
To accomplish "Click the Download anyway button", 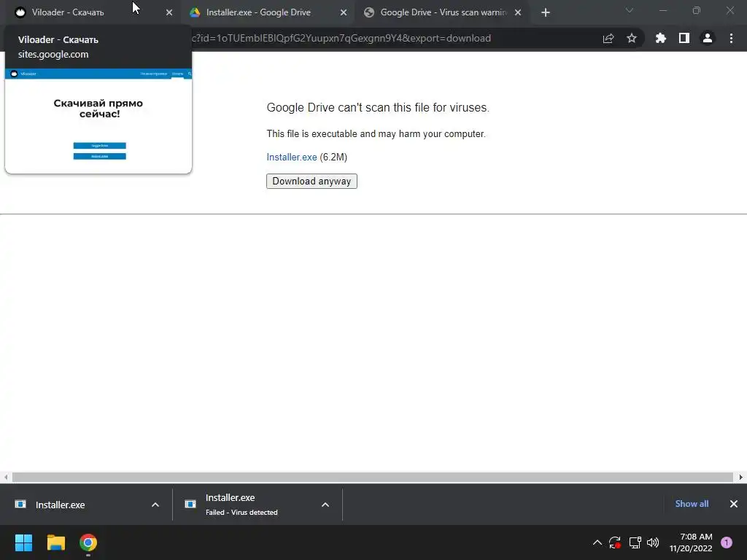I will pyautogui.click(x=311, y=181).
